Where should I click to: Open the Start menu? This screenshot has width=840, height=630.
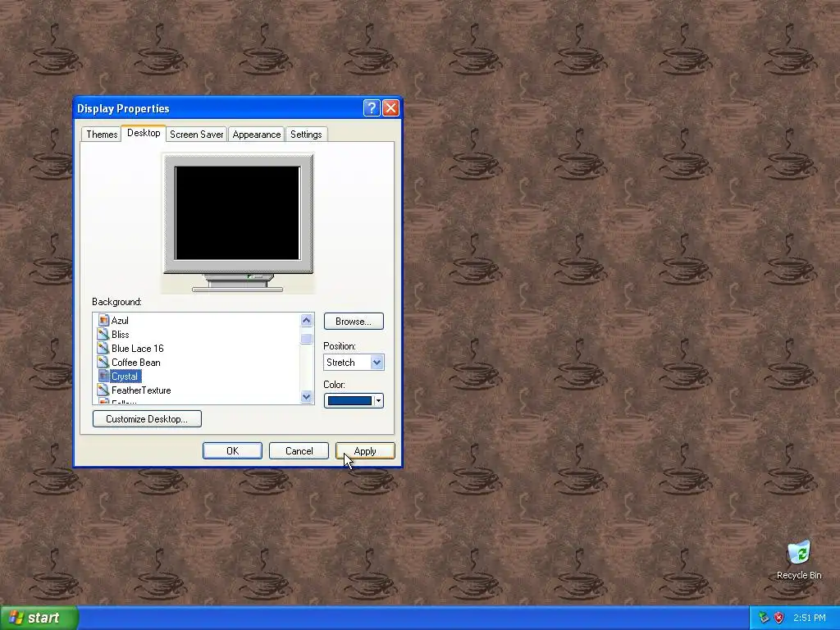point(39,618)
